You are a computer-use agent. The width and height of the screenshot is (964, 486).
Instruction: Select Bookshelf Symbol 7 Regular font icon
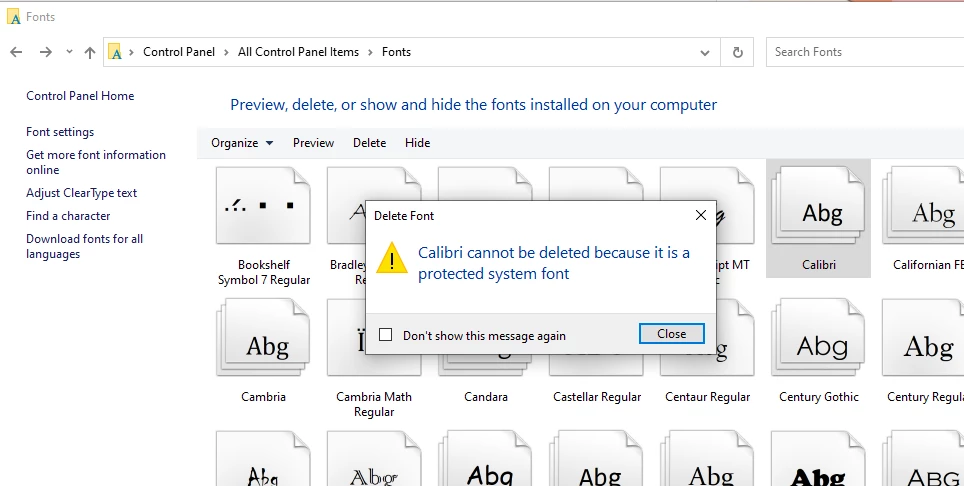pos(263,206)
